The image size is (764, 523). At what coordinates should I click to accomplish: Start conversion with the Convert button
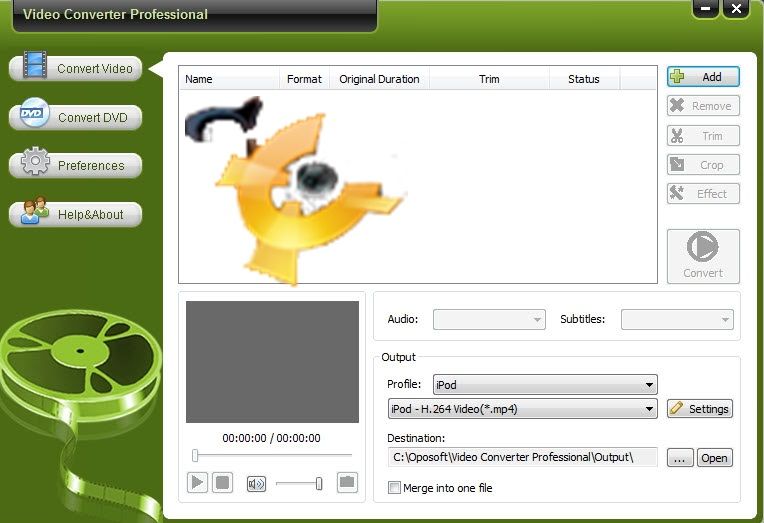pos(703,256)
